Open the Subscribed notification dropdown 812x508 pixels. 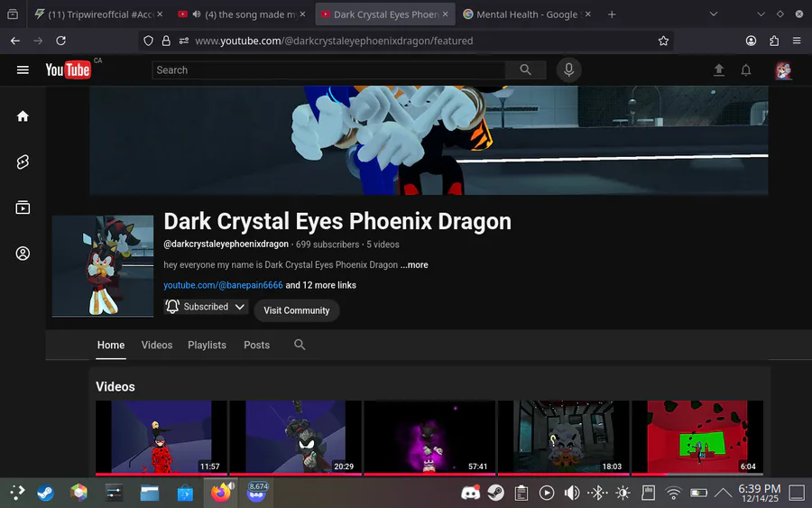click(x=206, y=307)
